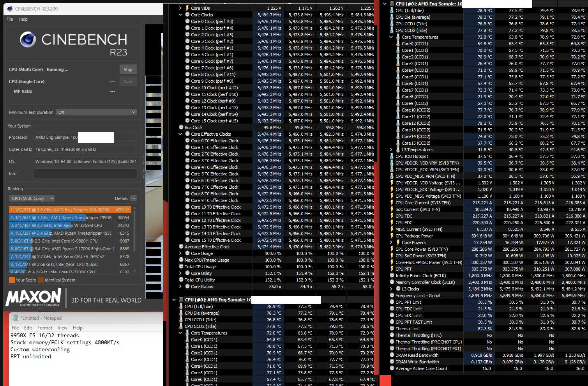
Task: Click the icon beside Infinity Fabric Clock (FCLK)
Action: 392,276
